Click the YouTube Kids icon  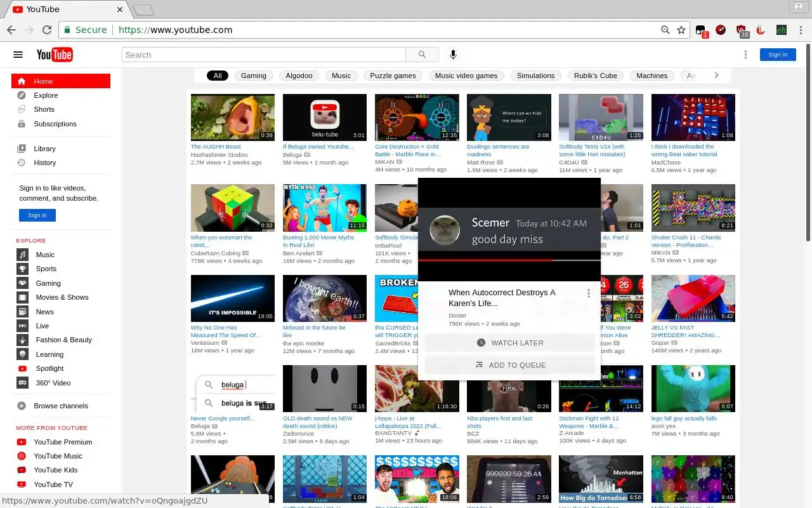[x=22, y=470]
